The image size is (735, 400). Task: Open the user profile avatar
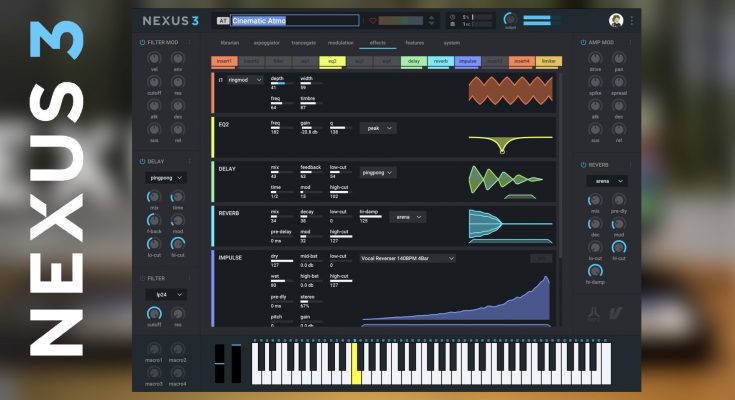point(616,20)
